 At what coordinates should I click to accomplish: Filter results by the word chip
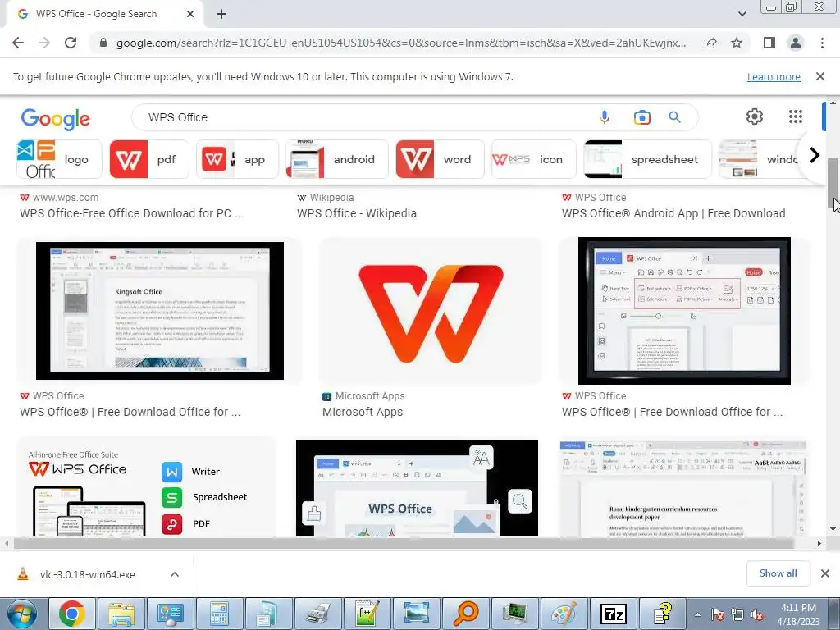pyautogui.click(x=440, y=159)
